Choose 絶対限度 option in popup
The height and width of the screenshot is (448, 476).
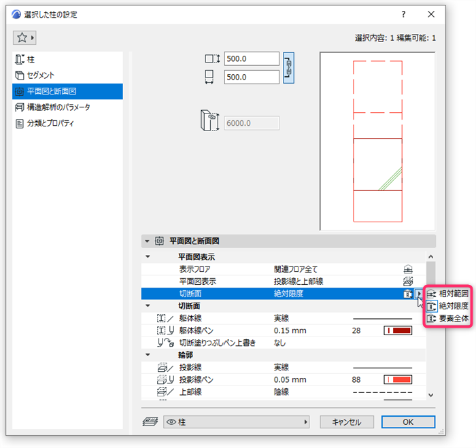coord(447,306)
